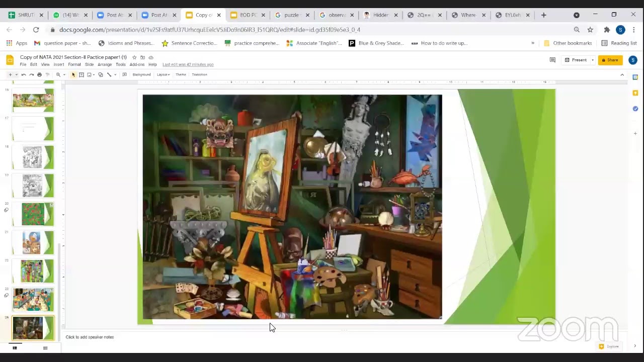Select the arrow cursor tool

(73, 75)
